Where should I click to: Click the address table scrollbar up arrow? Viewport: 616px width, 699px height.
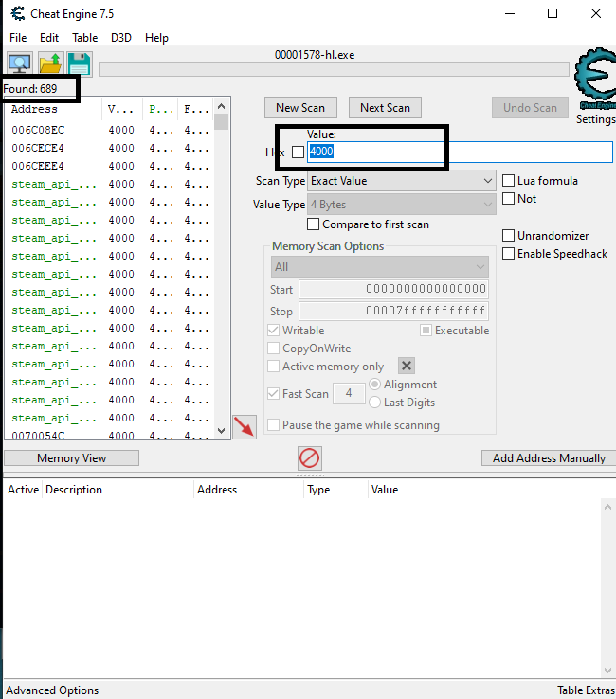pos(607,507)
